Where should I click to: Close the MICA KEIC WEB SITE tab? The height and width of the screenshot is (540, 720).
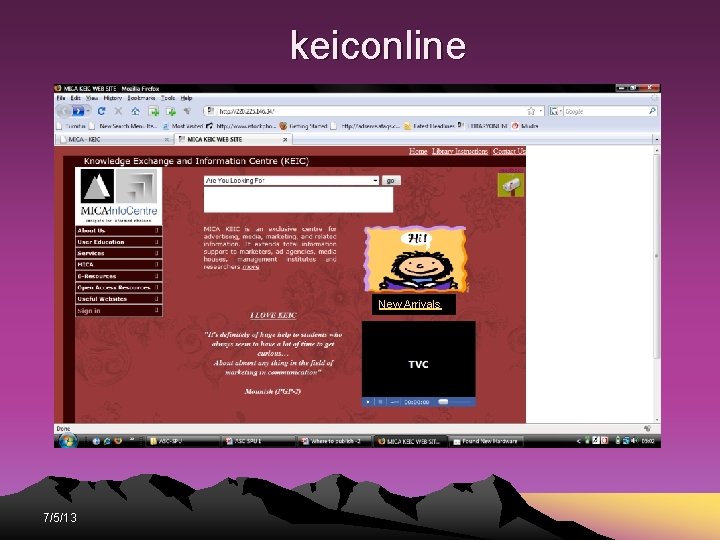[x=285, y=139]
